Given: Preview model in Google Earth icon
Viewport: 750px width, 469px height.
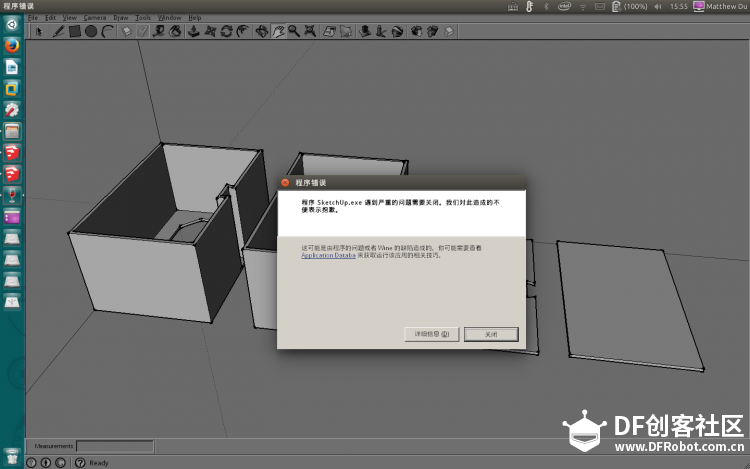Looking at the screenshot, I should point(397,32).
